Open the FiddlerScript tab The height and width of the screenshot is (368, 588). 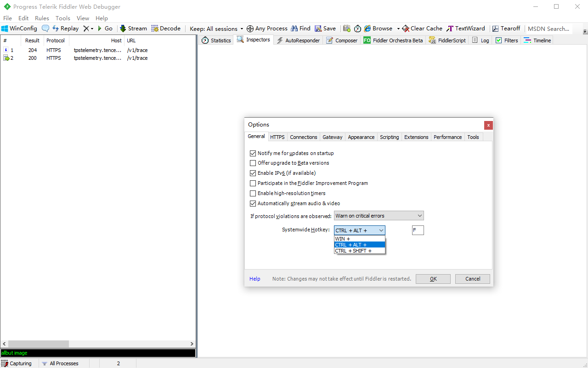[x=447, y=40]
